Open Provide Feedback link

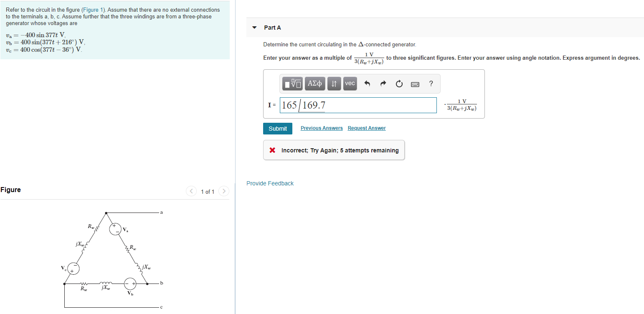[270, 183]
